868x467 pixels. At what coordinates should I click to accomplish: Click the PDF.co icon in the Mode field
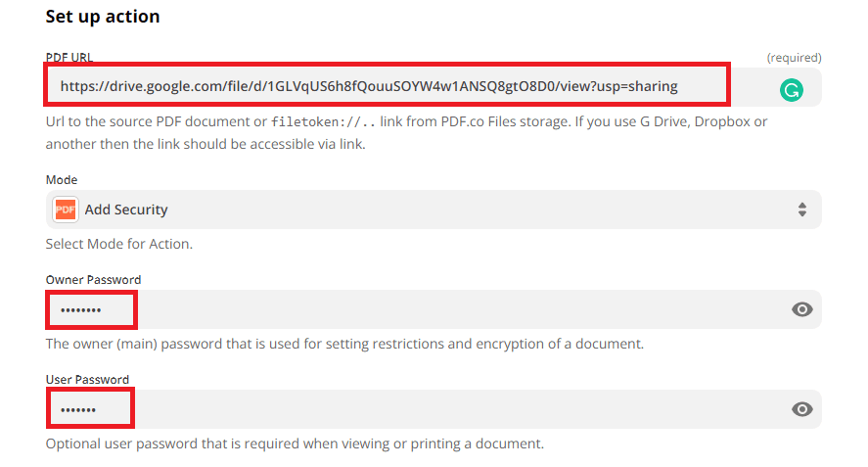click(x=66, y=210)
